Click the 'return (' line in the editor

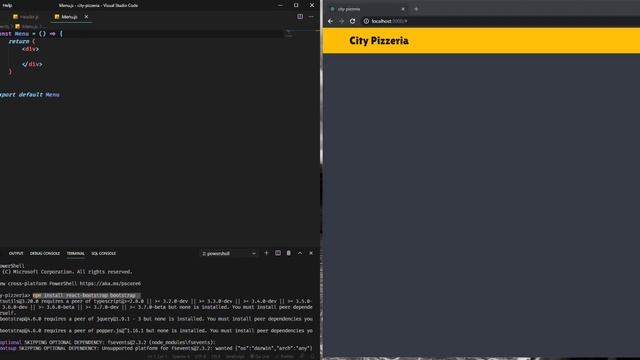pyautogui.click(x=22, y=41)
